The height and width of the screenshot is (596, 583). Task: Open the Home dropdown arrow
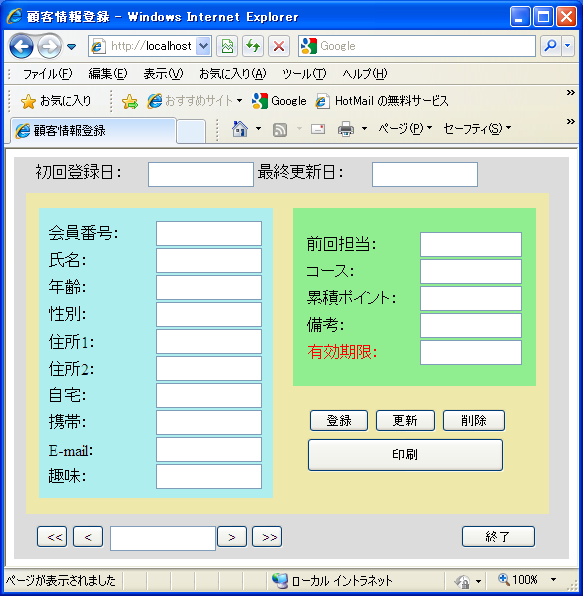[258, 129]
